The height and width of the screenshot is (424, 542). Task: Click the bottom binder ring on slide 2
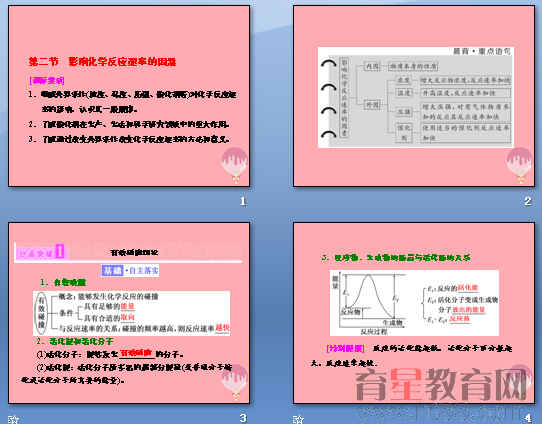pyautogui.click(x=328, y=134)
